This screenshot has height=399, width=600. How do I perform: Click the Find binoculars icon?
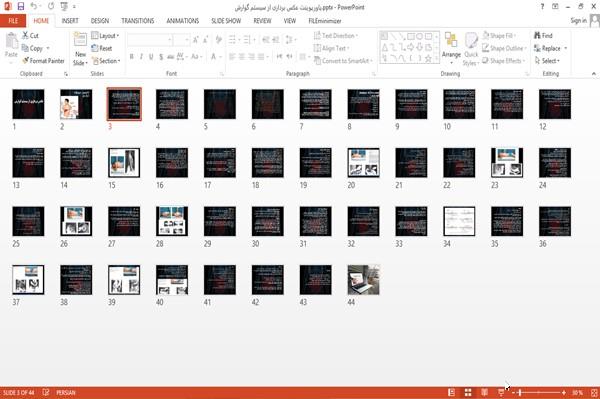[538, 35]
